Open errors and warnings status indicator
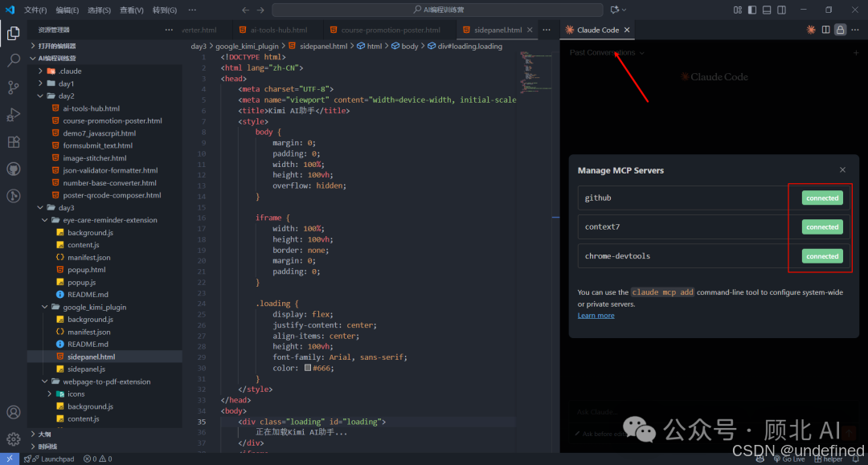This screenshot has height=465, width=868. pos(98,459)
